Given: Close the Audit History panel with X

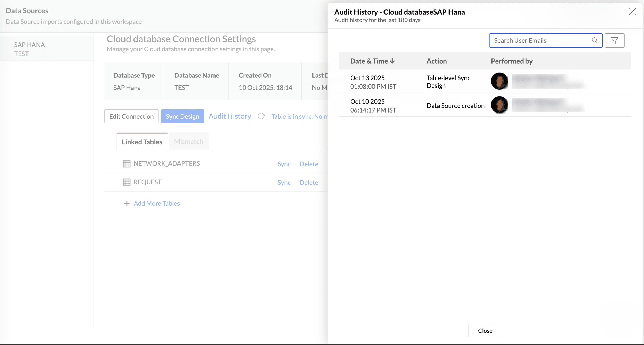Looking at the screenshot, I should 632,12.
